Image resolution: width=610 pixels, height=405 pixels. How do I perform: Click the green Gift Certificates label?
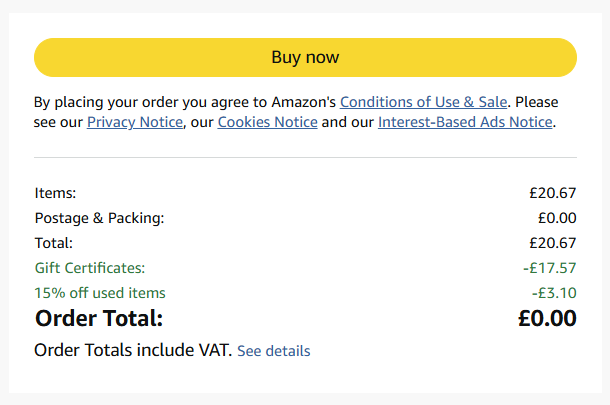90,268
